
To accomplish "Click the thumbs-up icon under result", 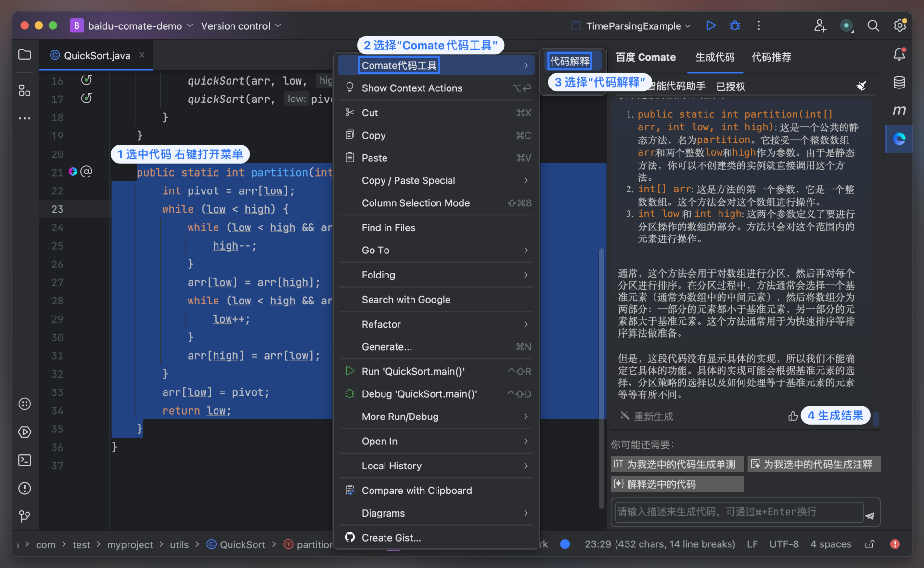I will (x=793, y=416).
